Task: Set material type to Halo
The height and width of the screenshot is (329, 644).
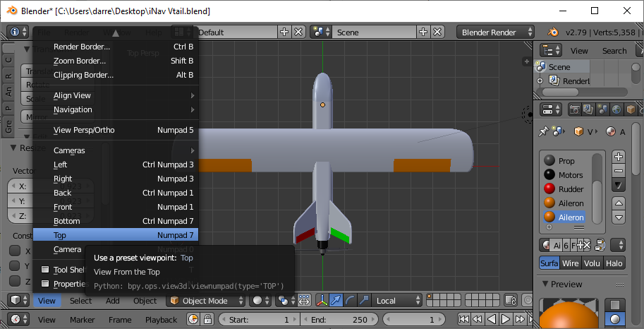Action: pyautogui.click(x=614, y=263)
